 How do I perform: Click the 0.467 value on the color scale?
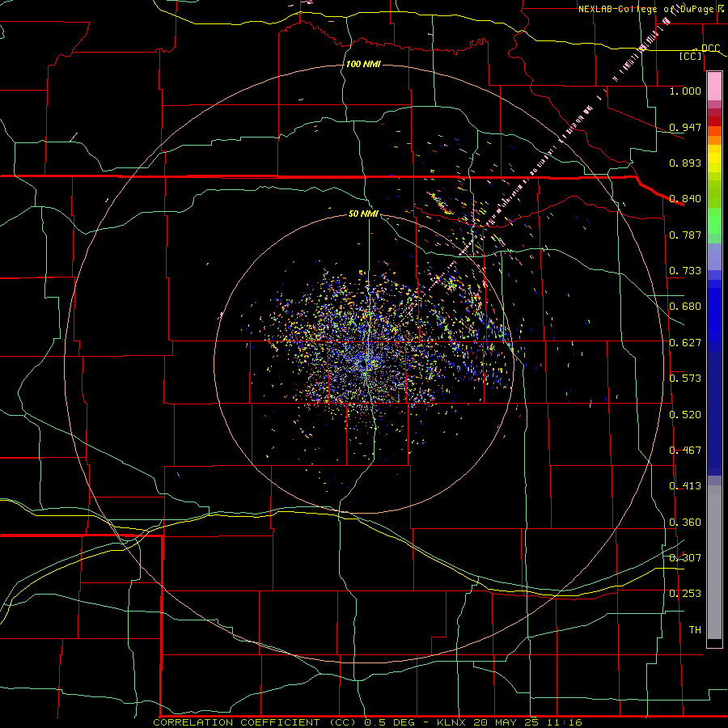click(685, 451)
